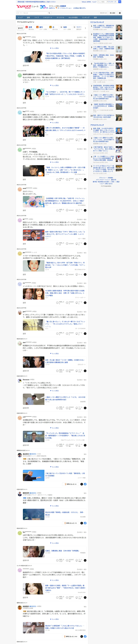Click 共感した on abe's comment

pyautogui.click(x=60, y=371)
